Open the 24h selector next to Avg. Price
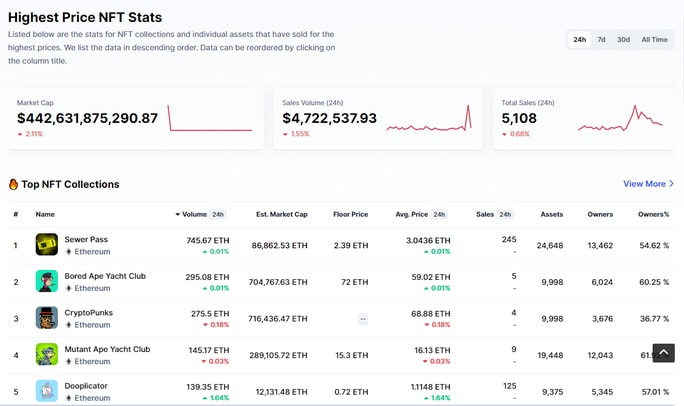684x406 pixels. coord(439,215)
